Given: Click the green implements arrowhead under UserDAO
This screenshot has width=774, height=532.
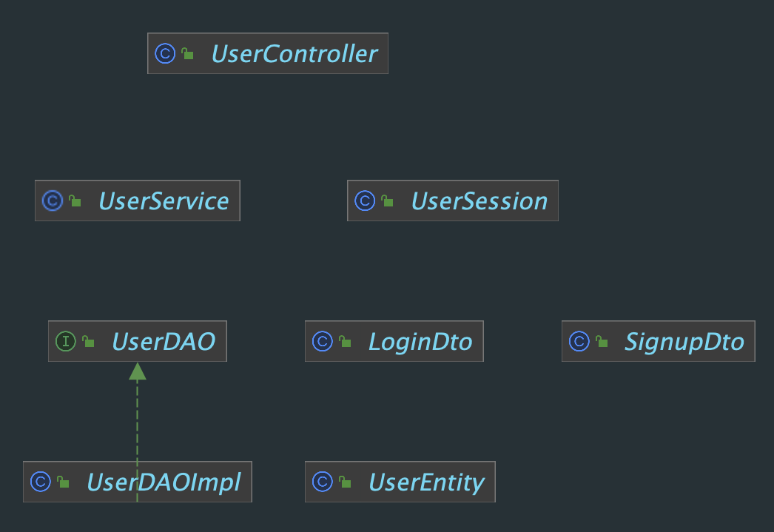Looking at the screenshot, I should [x=137, y=371].
